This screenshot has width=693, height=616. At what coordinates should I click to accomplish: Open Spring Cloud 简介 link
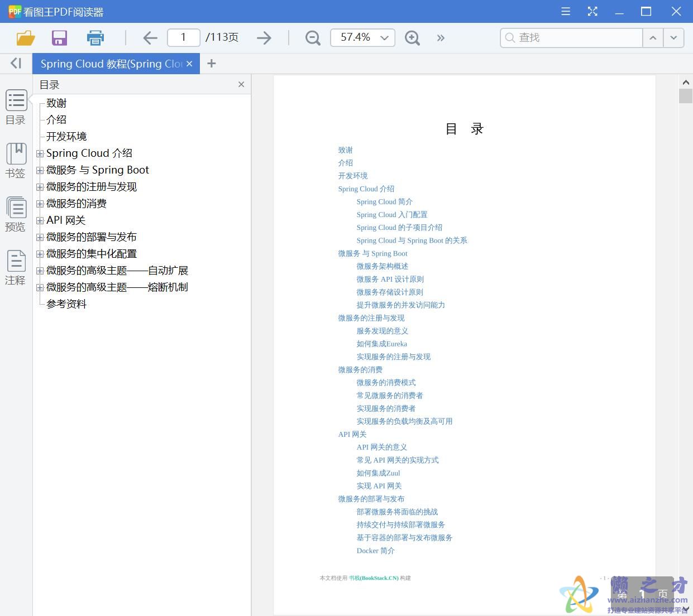point(384,201)
